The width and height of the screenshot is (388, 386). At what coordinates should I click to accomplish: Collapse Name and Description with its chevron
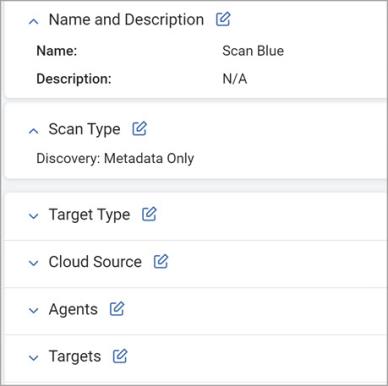coord(33,22)
